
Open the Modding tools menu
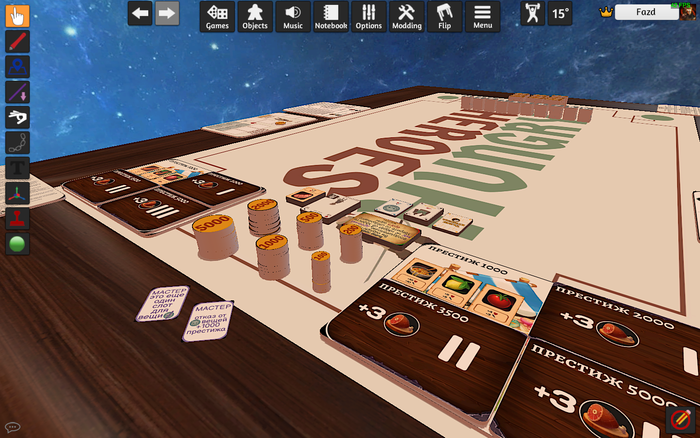pos(407,17)
